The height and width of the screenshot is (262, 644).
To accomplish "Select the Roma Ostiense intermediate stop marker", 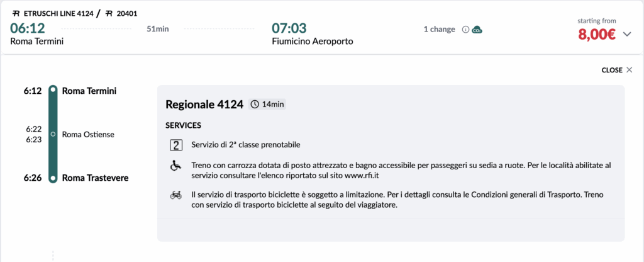I will 53,134.
